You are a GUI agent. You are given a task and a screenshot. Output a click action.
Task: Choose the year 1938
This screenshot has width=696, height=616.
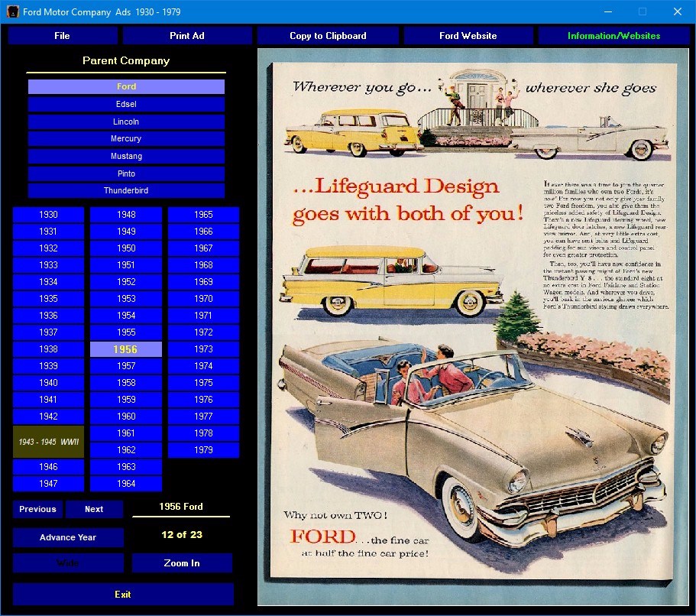point(48,349)
